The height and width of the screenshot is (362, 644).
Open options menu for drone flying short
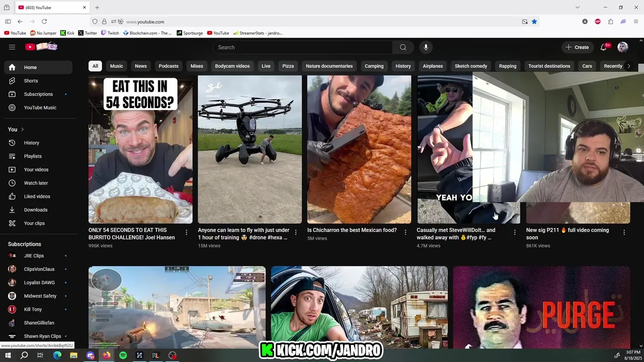pyautogui.click(x=296, y=232)
